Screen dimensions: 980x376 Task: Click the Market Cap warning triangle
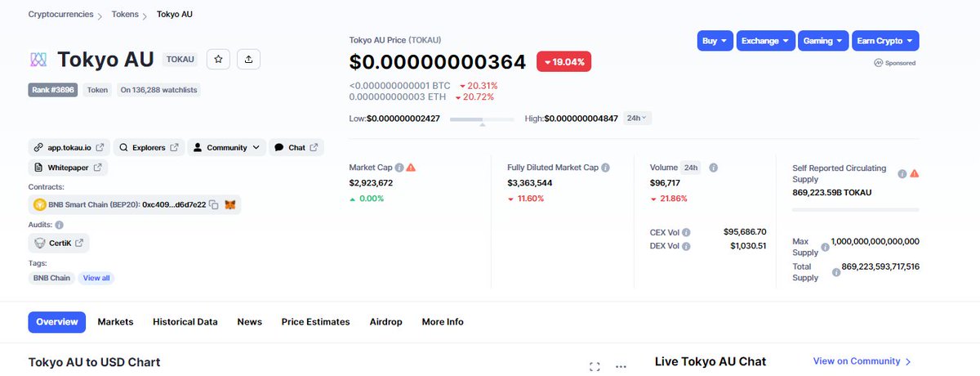(411, 168)
